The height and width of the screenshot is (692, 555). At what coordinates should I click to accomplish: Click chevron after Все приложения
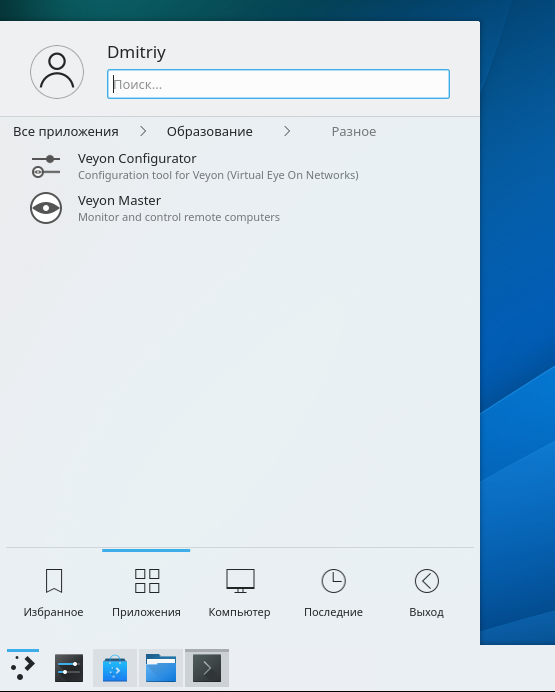(x=143, y=131)
